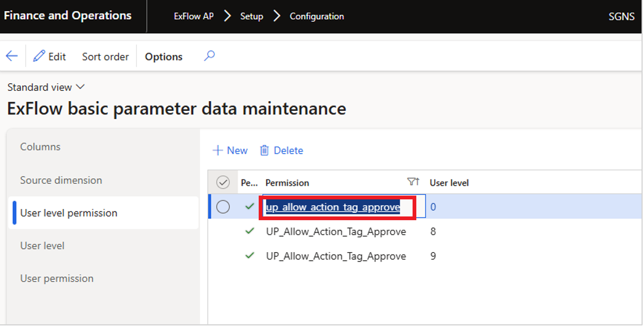
Task: Select the Columns tab
Action: click(x=40, y=147)
